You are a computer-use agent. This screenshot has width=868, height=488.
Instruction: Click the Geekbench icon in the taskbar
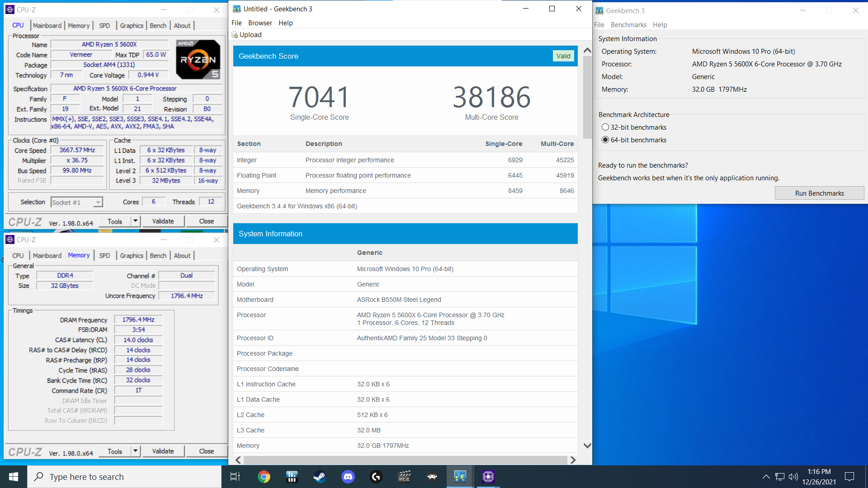[460, 477]
